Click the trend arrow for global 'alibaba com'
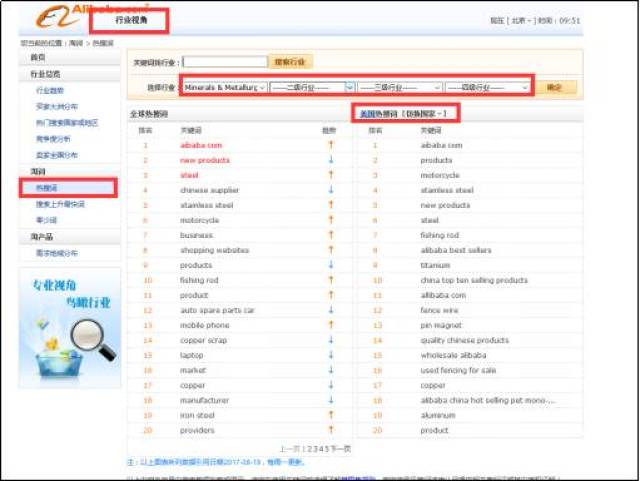 (x=331, y=145)
